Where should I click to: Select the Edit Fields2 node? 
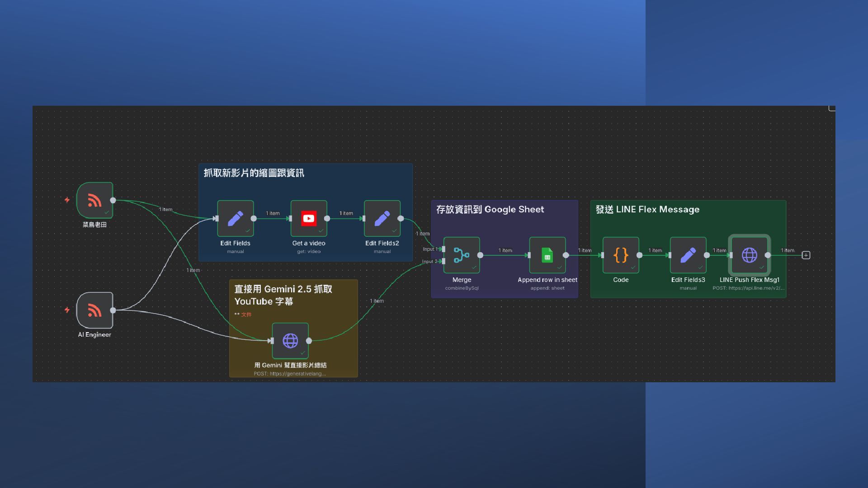(x=382, y=218)
